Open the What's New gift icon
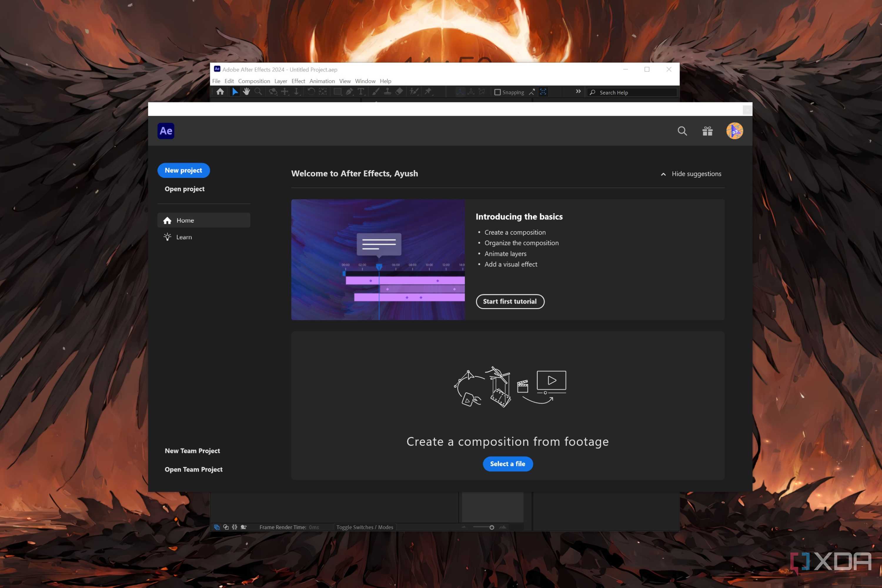This screenshot has height=588, width=882. 707,131
